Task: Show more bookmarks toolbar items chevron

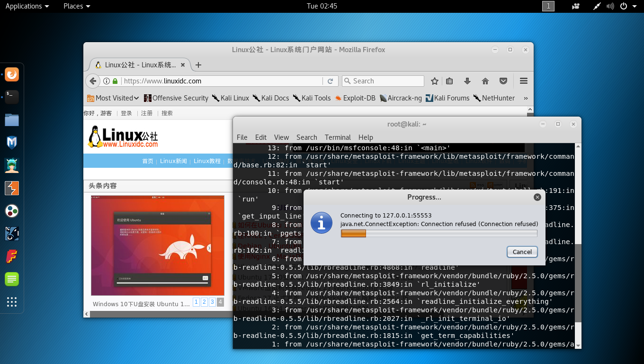Action: pyautogui.click(x=526, y=98)
